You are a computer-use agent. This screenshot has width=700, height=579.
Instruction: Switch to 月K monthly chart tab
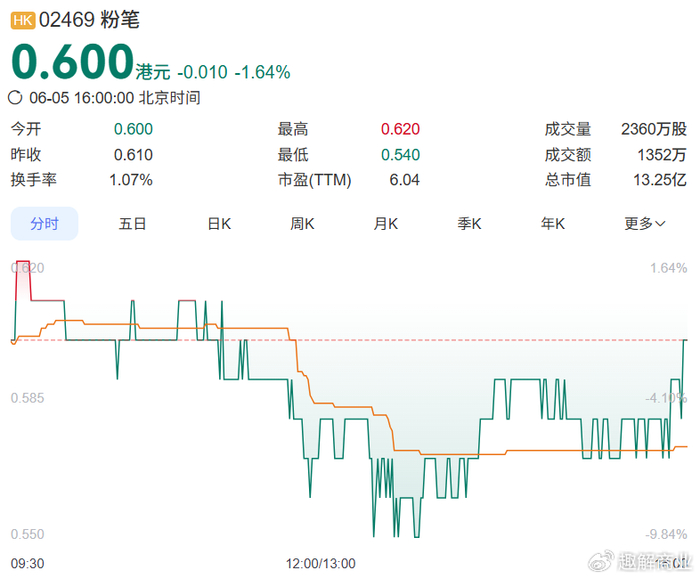tap(386, 224)
